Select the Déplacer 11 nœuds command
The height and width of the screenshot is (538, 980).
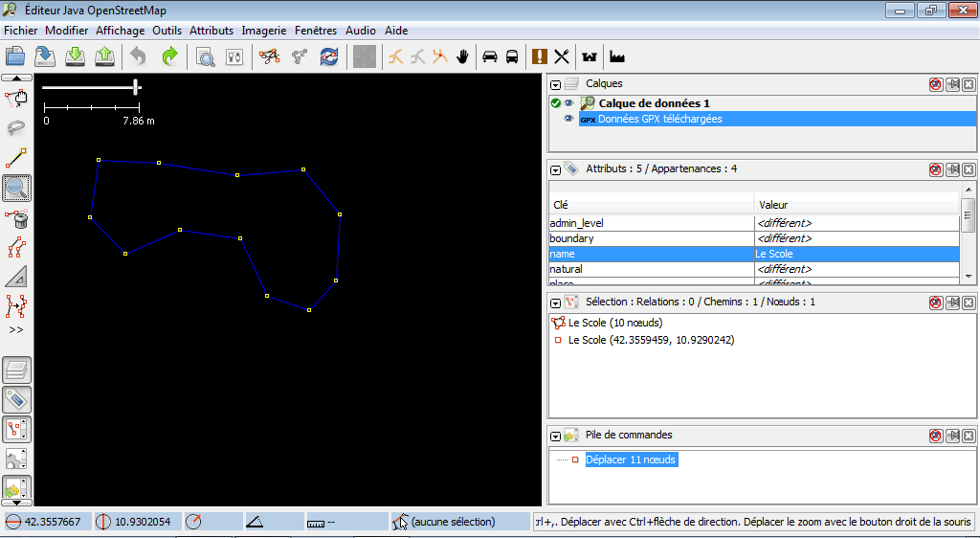(x=631, y=460)
